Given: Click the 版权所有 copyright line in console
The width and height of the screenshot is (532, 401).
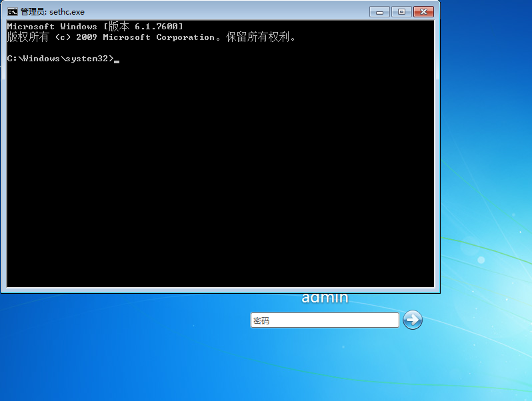Looking at the screenshot, I should [x=151, y=37].
